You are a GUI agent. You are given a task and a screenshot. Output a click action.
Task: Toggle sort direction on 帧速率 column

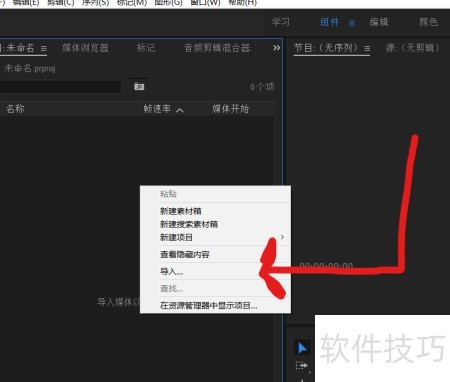(180, 110)
